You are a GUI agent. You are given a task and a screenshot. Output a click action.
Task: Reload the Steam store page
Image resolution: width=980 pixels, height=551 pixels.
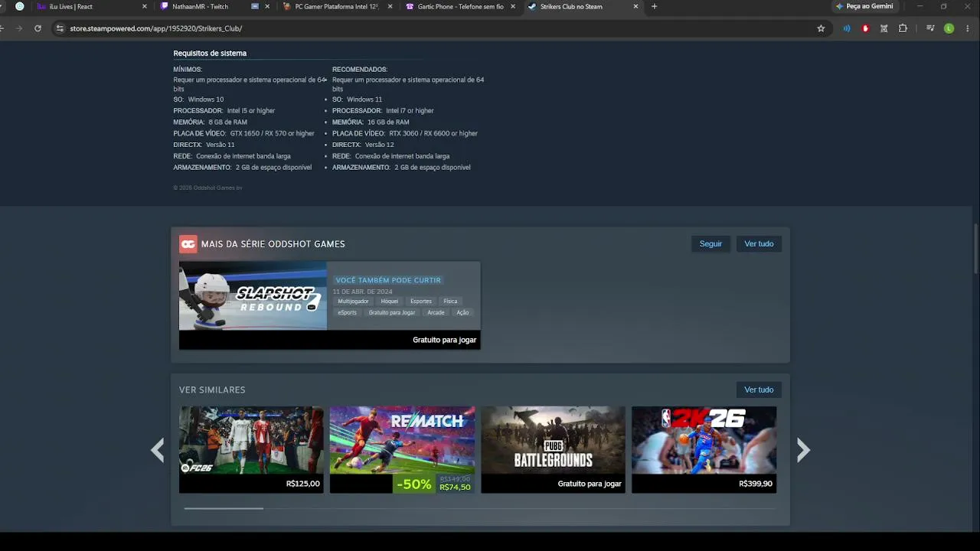38,28
